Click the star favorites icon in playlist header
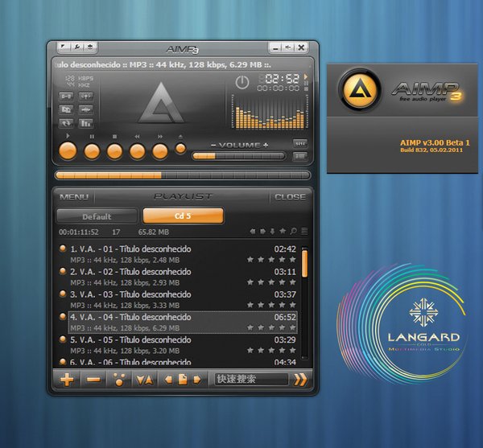The image size is (483, 448). pos(283,231)
